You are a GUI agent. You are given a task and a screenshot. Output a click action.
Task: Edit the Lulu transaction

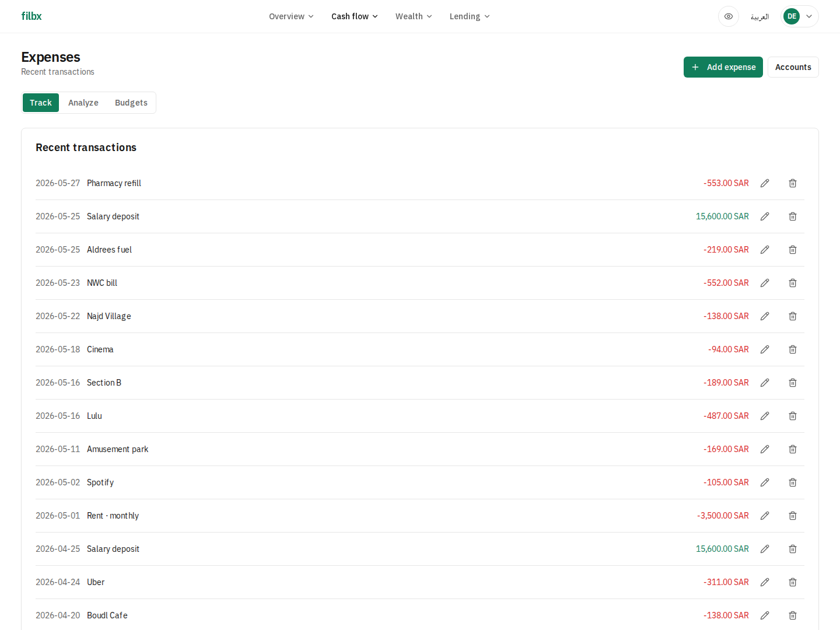tap(765, 416)
